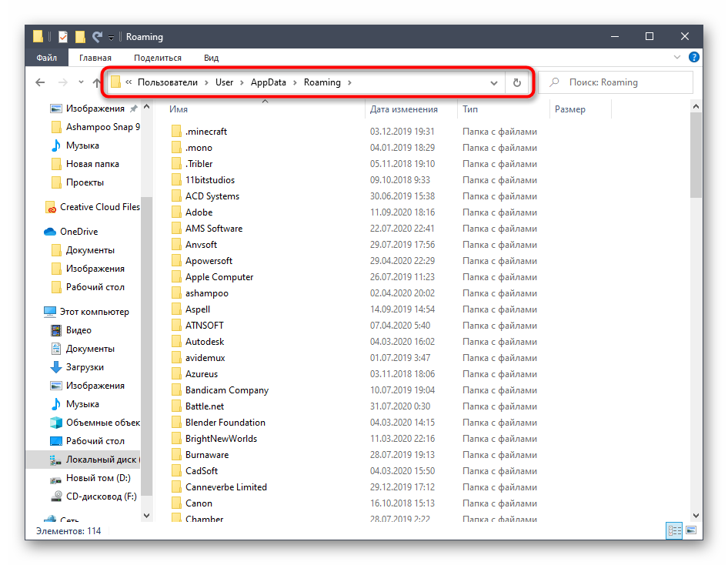Switch to the Вид ribbon tab
Screen dimensions: 728x565
click(211, 58)
